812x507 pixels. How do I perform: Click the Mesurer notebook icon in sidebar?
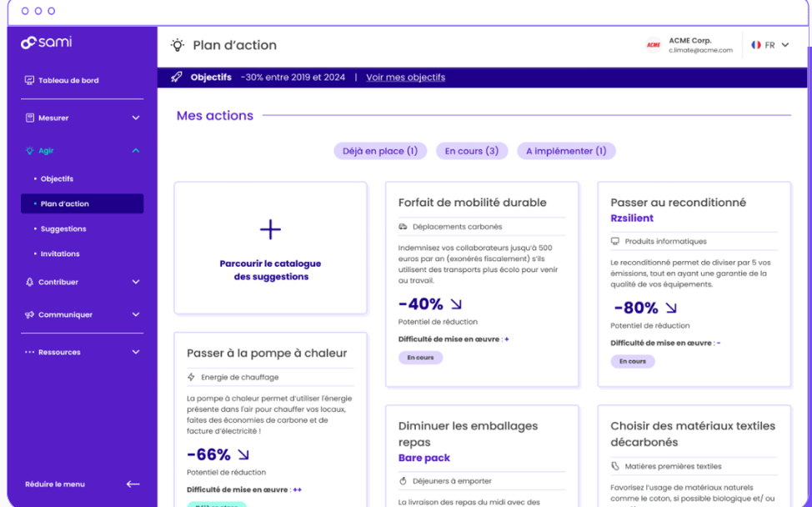28,118
